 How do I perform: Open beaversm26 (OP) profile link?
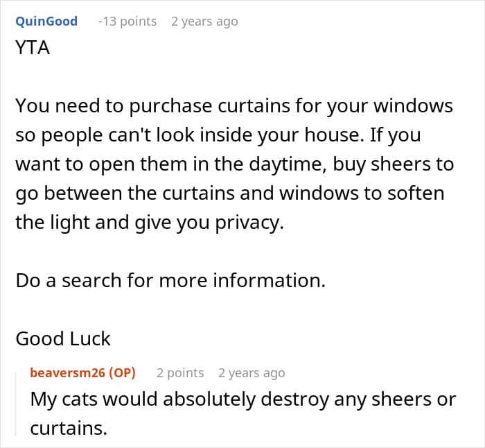pyautogui.click(x=82, y=373)
